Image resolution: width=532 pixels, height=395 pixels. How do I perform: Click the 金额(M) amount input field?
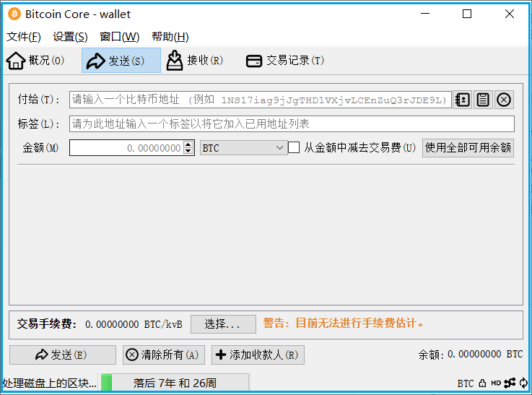[x=131, y=148]
